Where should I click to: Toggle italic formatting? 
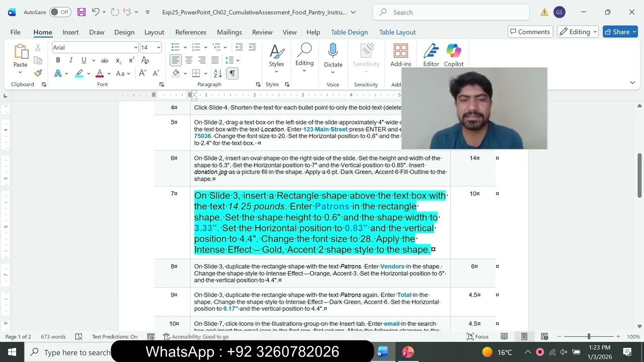[71, 60]
